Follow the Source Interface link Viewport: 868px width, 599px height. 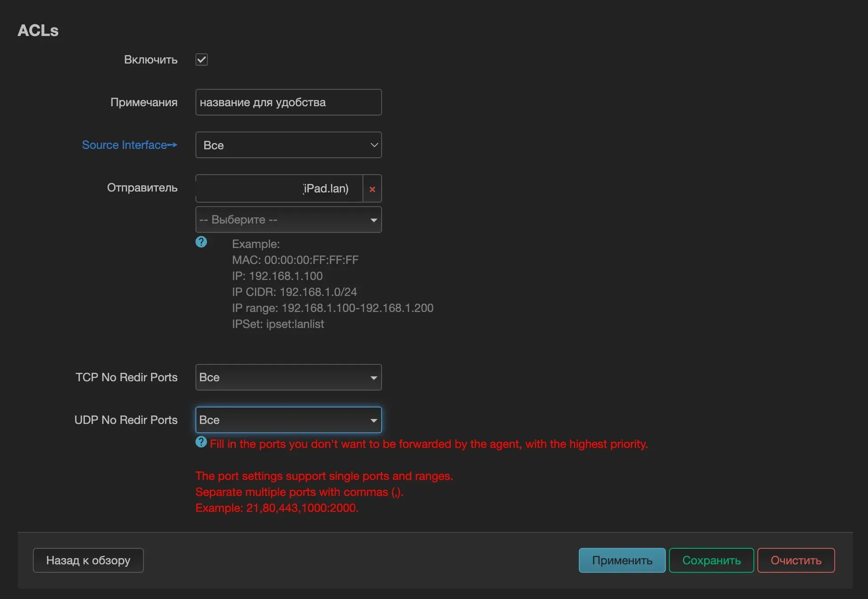pos(130,145)
